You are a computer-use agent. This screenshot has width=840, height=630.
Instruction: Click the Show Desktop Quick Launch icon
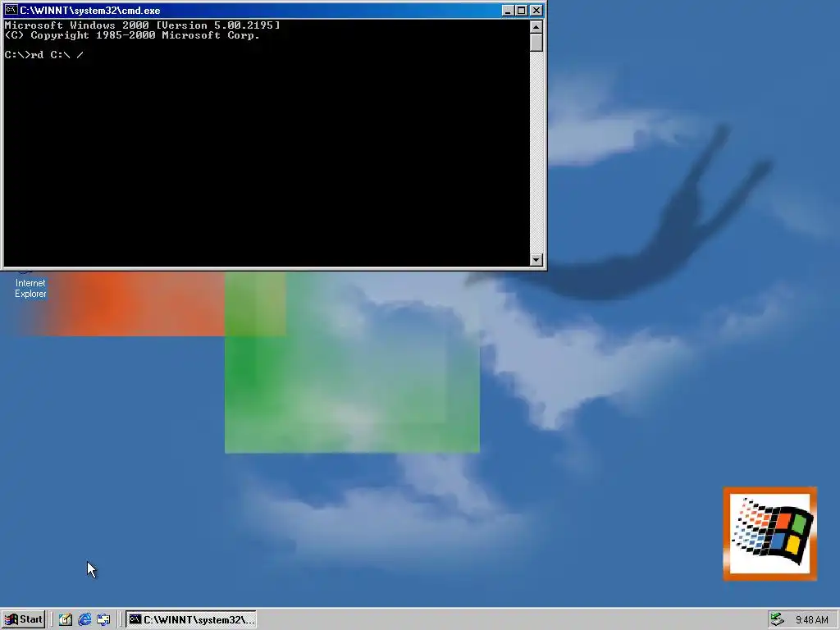[66, 619]
